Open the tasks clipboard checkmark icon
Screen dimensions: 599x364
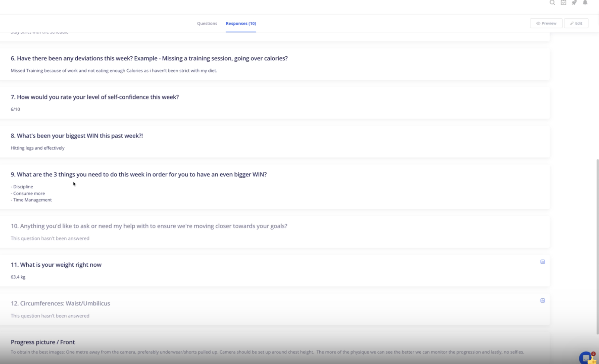tap(563, 3)
